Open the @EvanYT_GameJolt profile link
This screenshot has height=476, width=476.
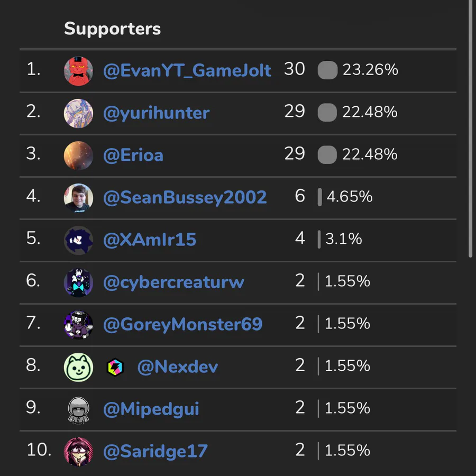(x=187, y=70)
